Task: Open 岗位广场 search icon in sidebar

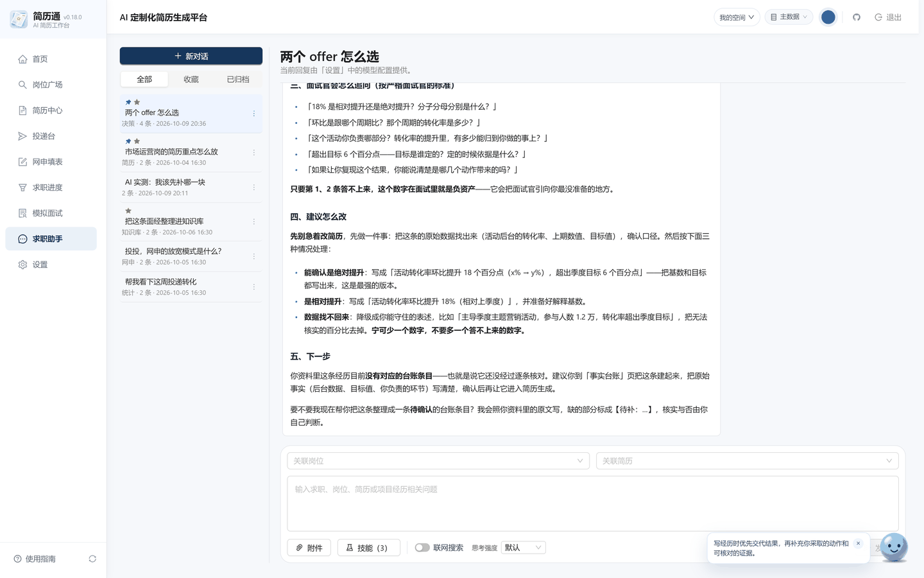Action: (x=22, y=85)
